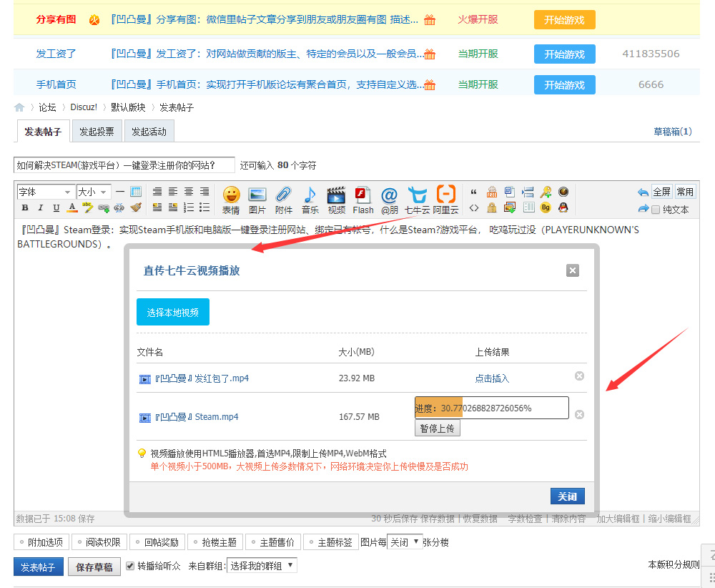Insert a horizontal line
Screen dimensions: 715x588
pos(120,192)
